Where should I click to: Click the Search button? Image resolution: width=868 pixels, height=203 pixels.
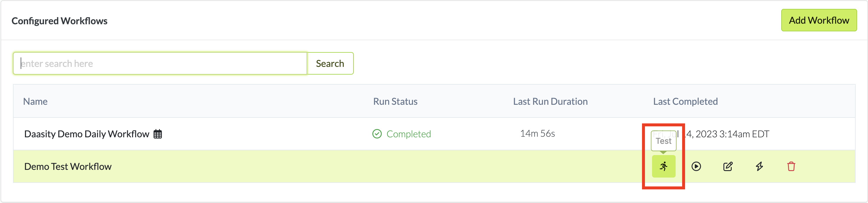330,64
